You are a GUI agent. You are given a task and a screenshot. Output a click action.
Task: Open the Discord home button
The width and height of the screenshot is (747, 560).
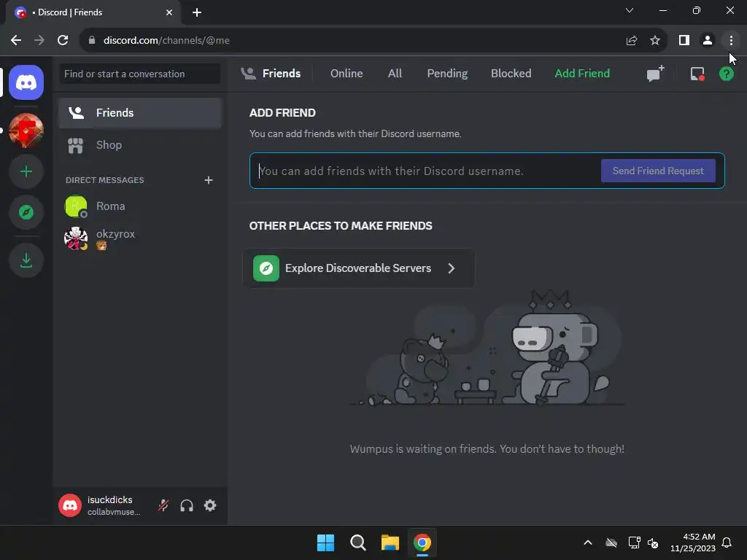(26, 82)
